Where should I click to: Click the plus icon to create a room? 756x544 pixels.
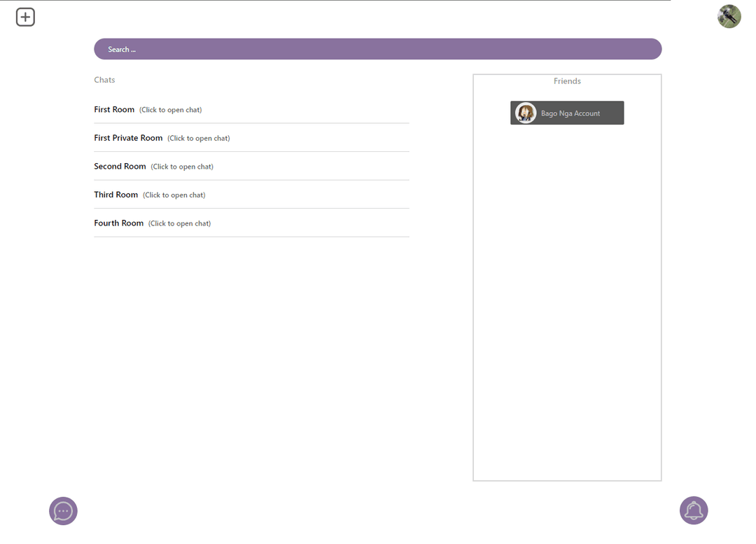25,17
